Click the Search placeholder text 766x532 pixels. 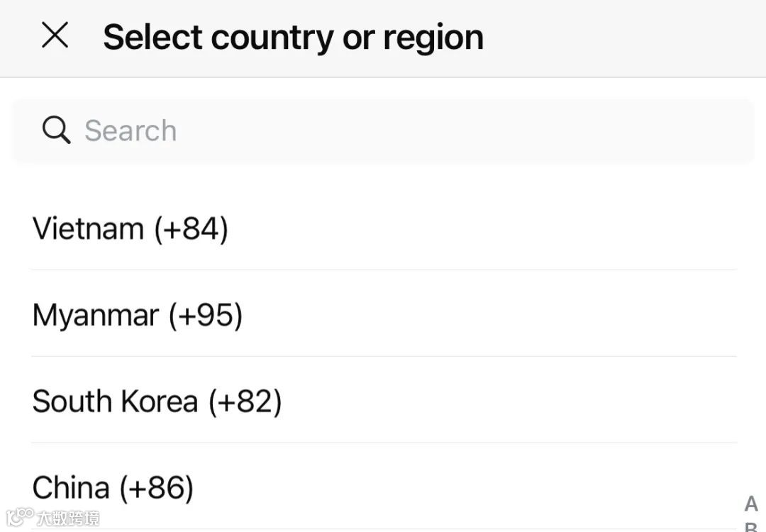(x=131, y=131)
